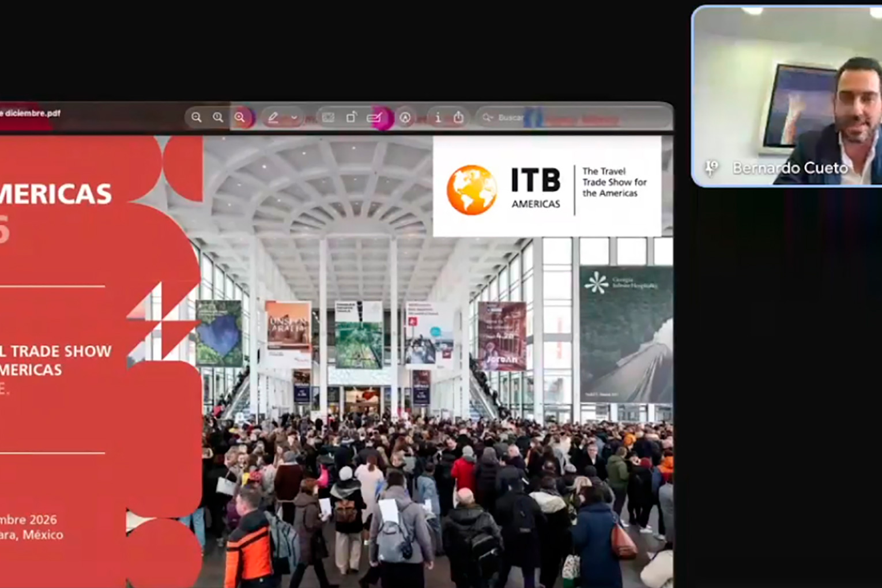The image size is (882, 588).
Task: Click the search magnifier dropdown in Buscar
Action: click(488, 118)
